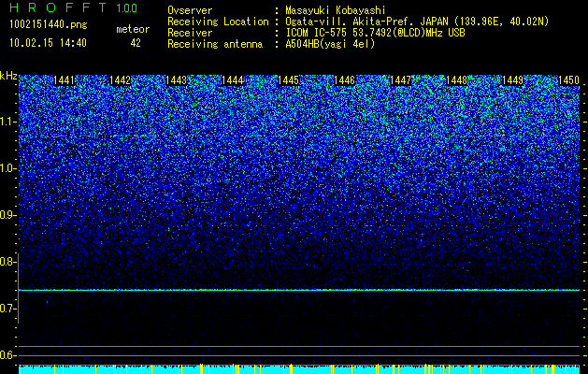
Task: Click the 1450 time marker
Action: click(x=568, y=80)
